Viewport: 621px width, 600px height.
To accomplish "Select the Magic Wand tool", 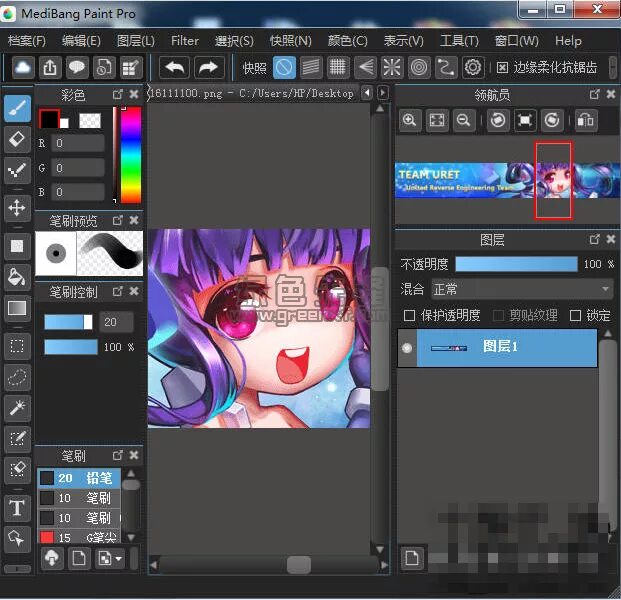I will (17, 408).
